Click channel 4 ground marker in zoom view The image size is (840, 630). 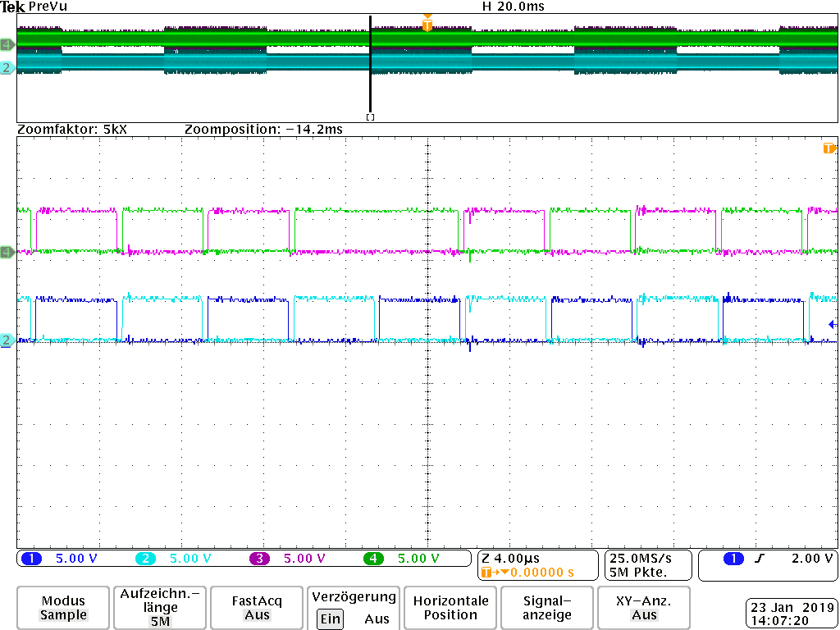coord(7,252)
